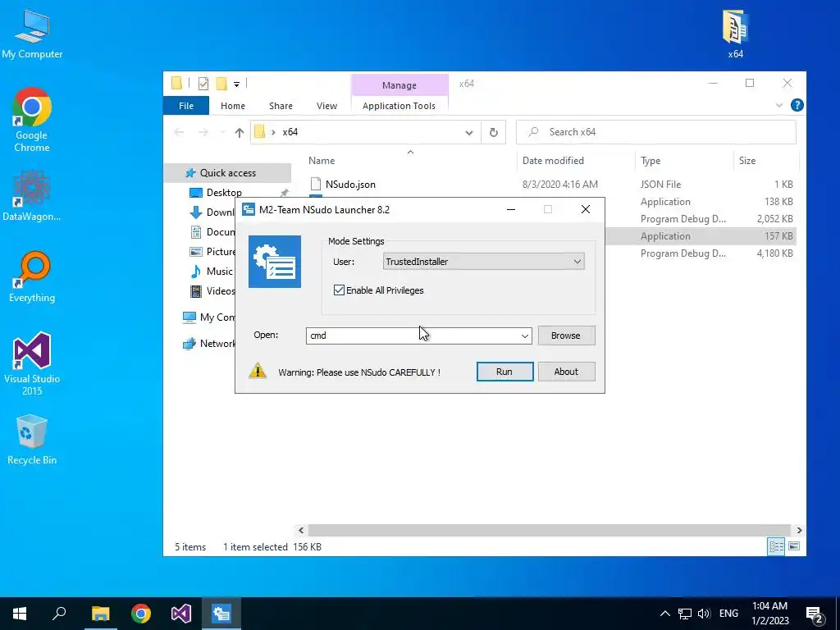Open Explorer recent locations dropdown
Screen dimensions: 840x630
coord(222,132)
